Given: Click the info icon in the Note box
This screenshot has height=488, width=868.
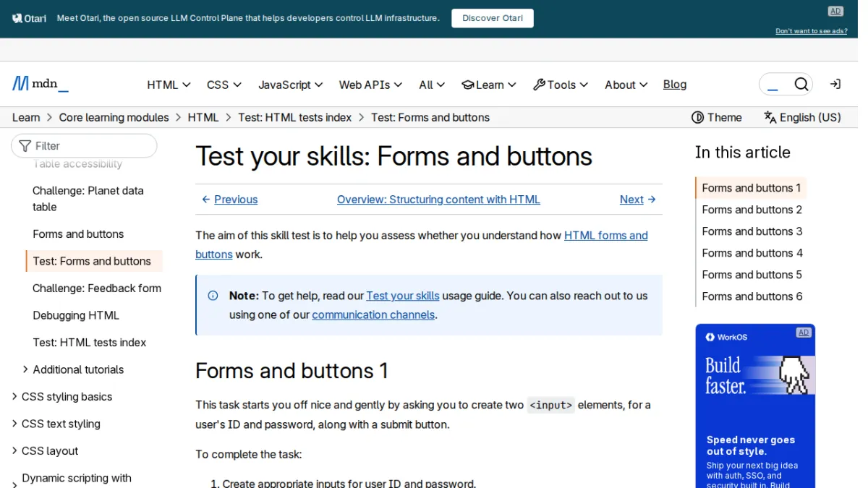Looking at the screenshot, I should (213, 296).
